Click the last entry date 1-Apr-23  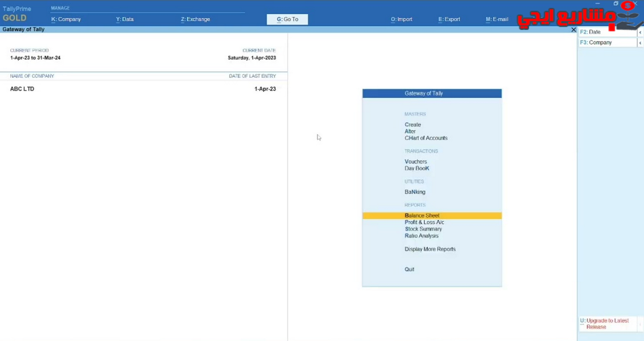pos(265,89)
